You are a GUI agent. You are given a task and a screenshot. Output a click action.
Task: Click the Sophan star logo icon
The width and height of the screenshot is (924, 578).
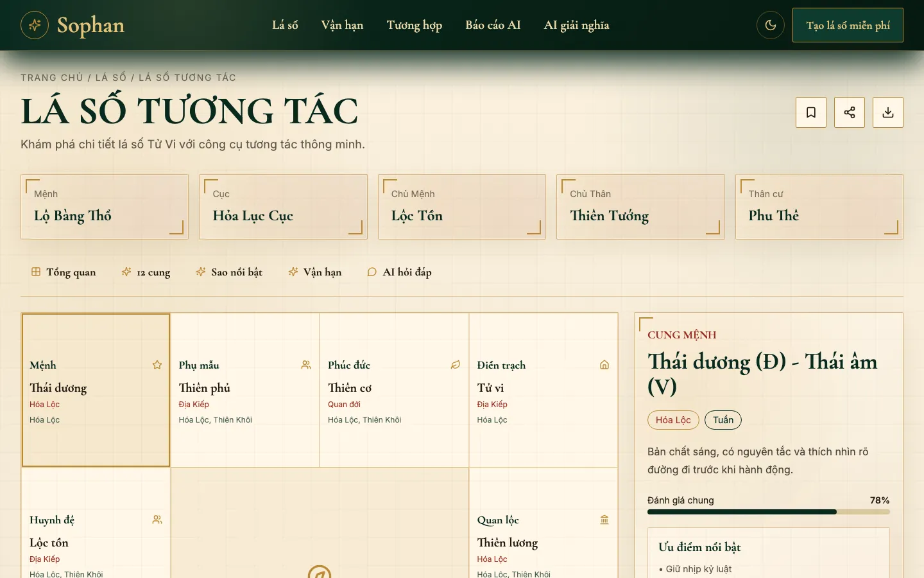pyautogui.click(x=35, y=25)
